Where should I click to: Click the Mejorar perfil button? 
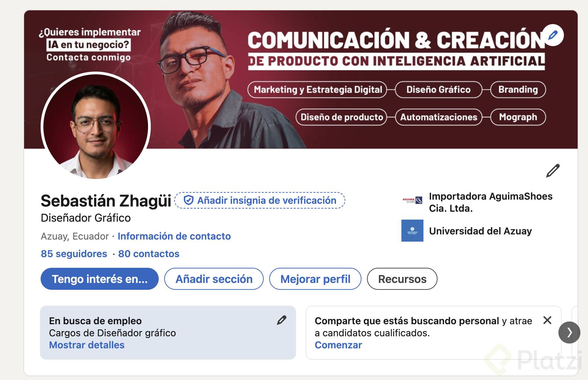click(x=315, y=279)
